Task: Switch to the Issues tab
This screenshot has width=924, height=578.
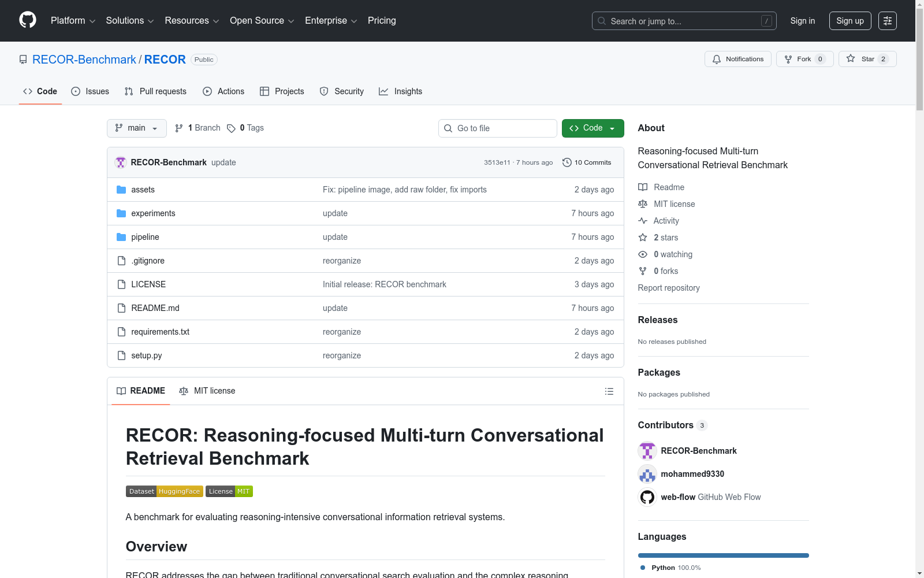Action: pyautogui.click(x=90, y=91)
